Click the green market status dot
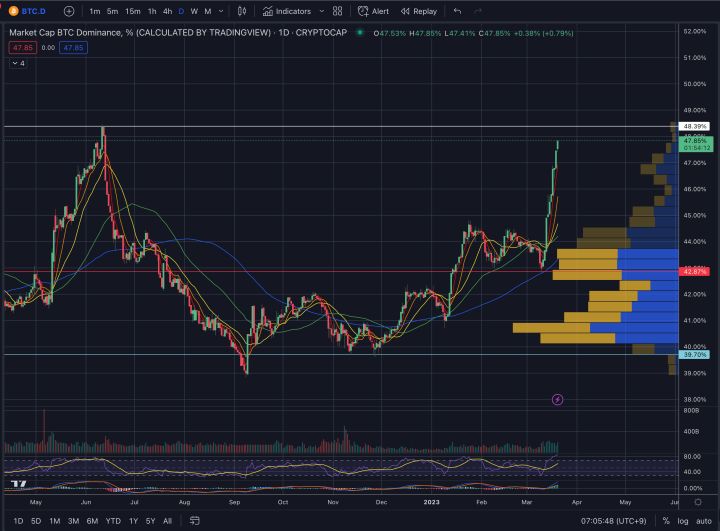720x531 pixels. pos(360,33)
